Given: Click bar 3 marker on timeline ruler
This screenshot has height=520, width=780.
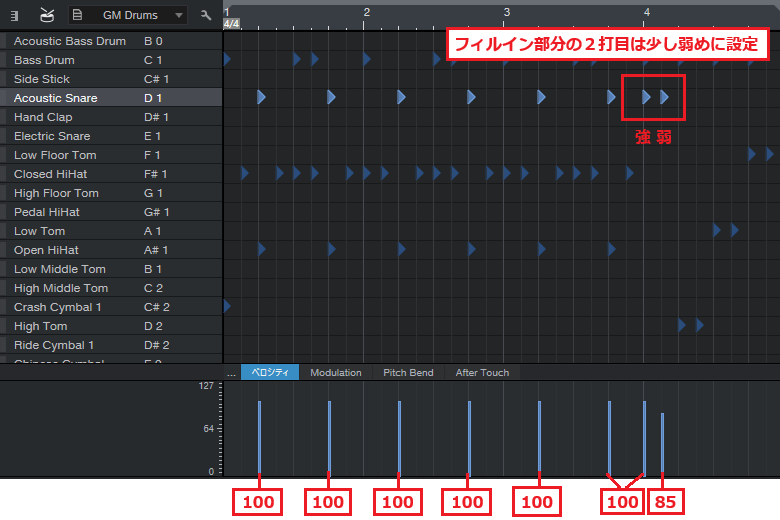Looking at the screenshot, I should 507,12.
